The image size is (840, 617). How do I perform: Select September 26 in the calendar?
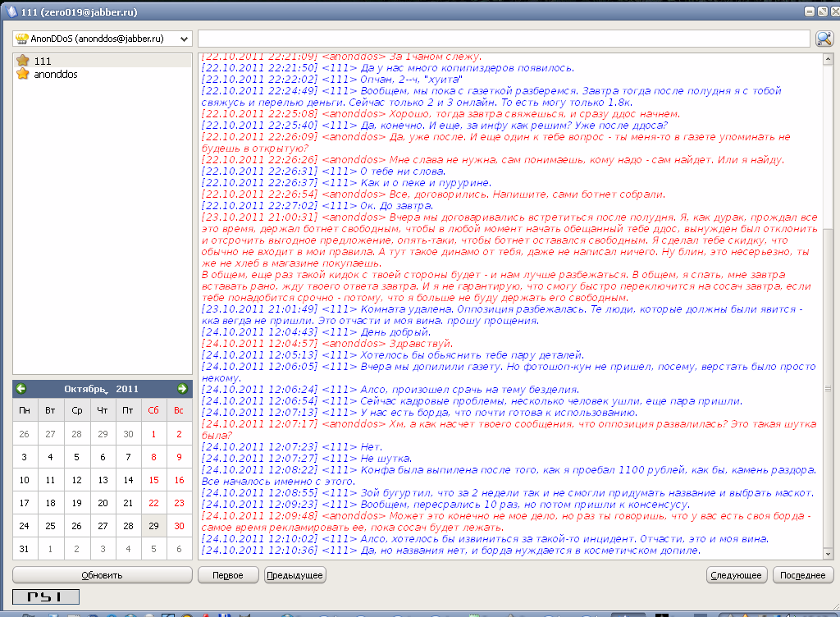(25, 434)
